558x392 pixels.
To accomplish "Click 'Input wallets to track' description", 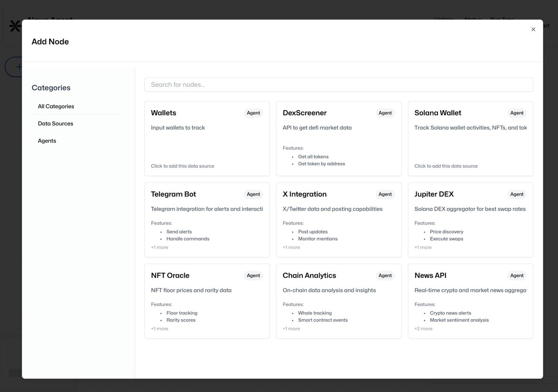I will tap(178, 128).
